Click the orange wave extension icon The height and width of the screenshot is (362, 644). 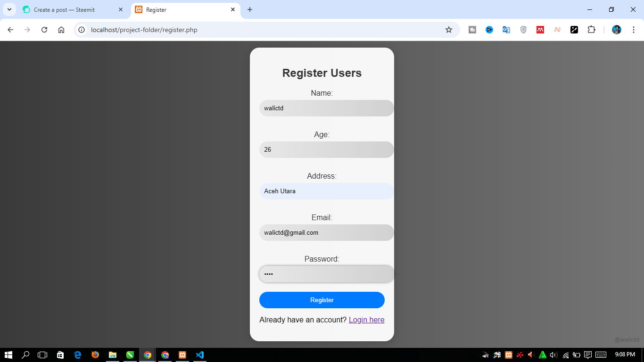pyautogui.click(x=557, y=30)
